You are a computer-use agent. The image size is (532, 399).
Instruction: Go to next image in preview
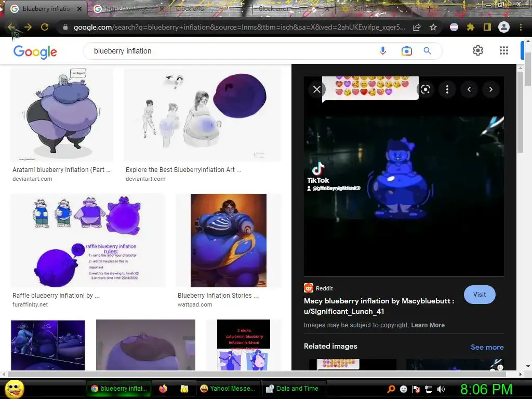pyautogui.click(x=490, y=89)
